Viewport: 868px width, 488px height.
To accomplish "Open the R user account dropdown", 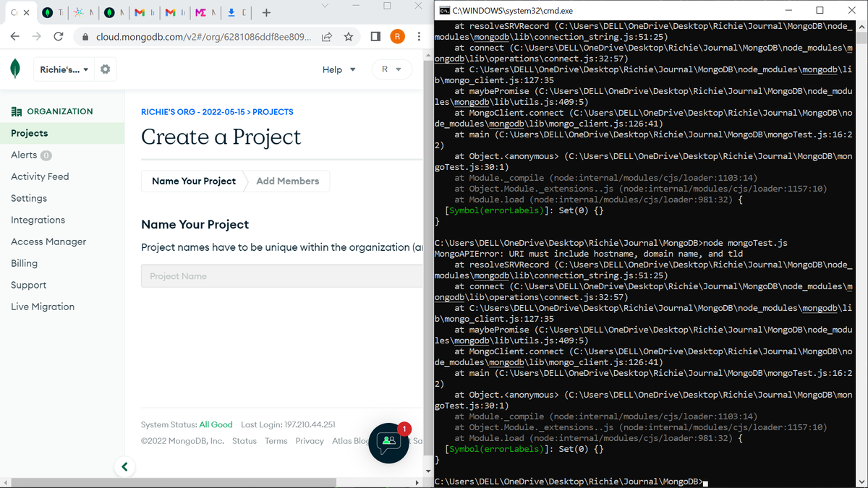I will 391,69.
